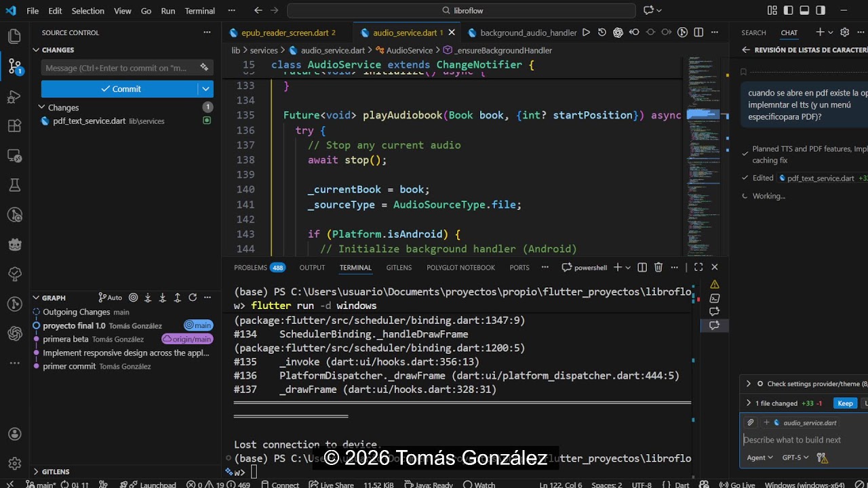Go back from the chat session title
868x488 pixels.
(x=746, y=50)
